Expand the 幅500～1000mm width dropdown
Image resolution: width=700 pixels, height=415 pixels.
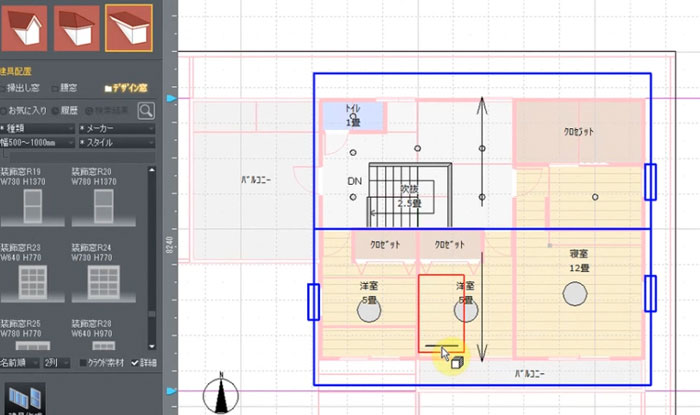[x=38, y=144]
